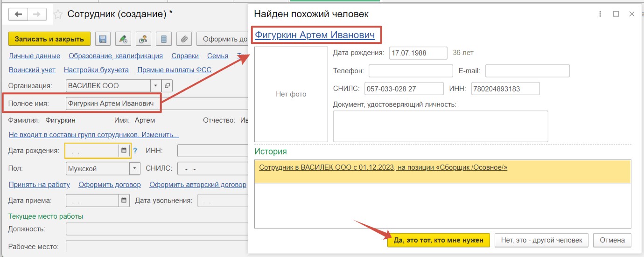
Task: Click the blue list report icon
Action: tap(164, 39)
